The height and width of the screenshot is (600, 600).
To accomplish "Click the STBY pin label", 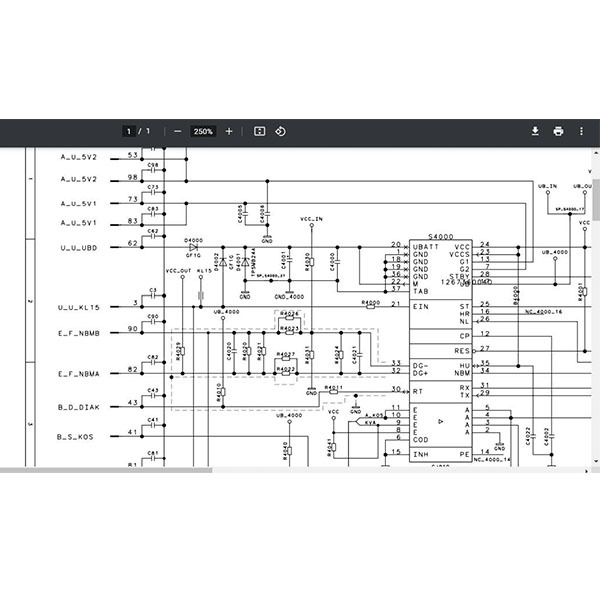I will click(x=459, y=276).
